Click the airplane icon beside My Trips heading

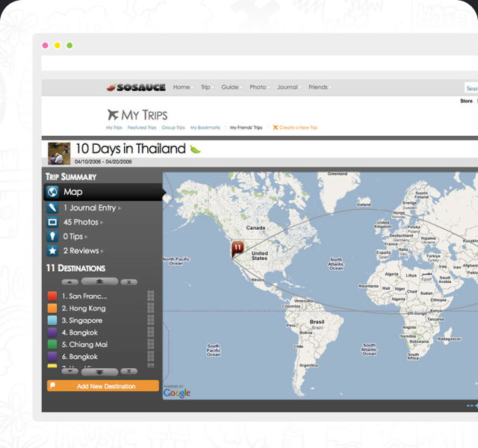(113, 115)
